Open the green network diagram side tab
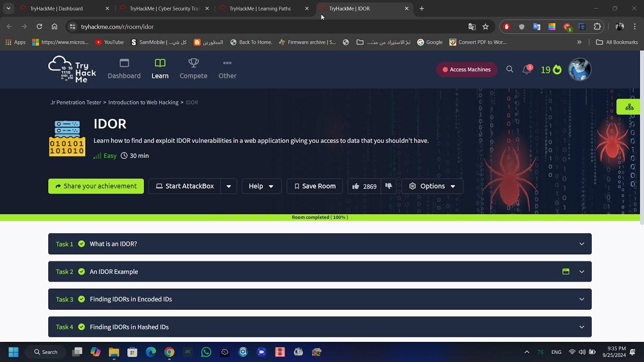This screenshot has width=644, height=362. point(629,107)
